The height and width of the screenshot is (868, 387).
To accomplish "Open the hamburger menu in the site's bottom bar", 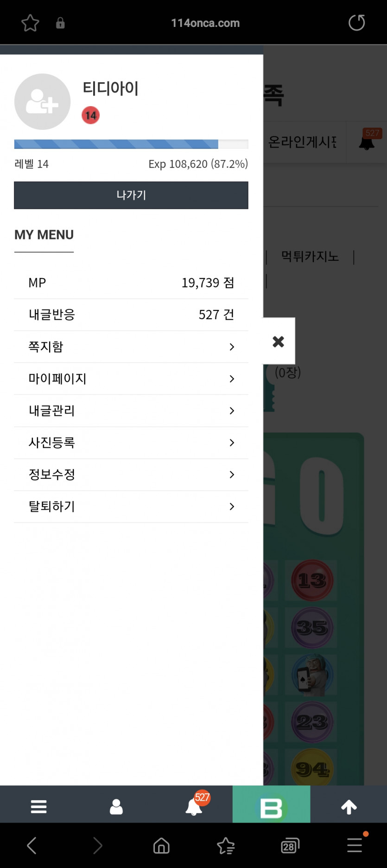I will (x=38, y=807).
